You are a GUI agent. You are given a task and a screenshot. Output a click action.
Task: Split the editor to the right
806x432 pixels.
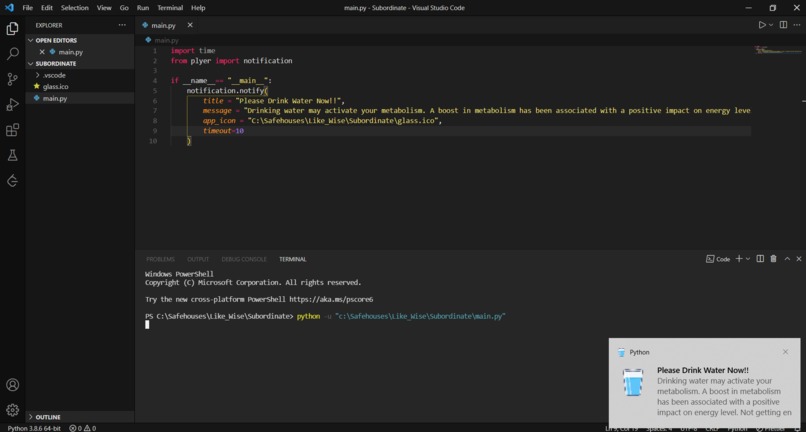coord(783,25)
